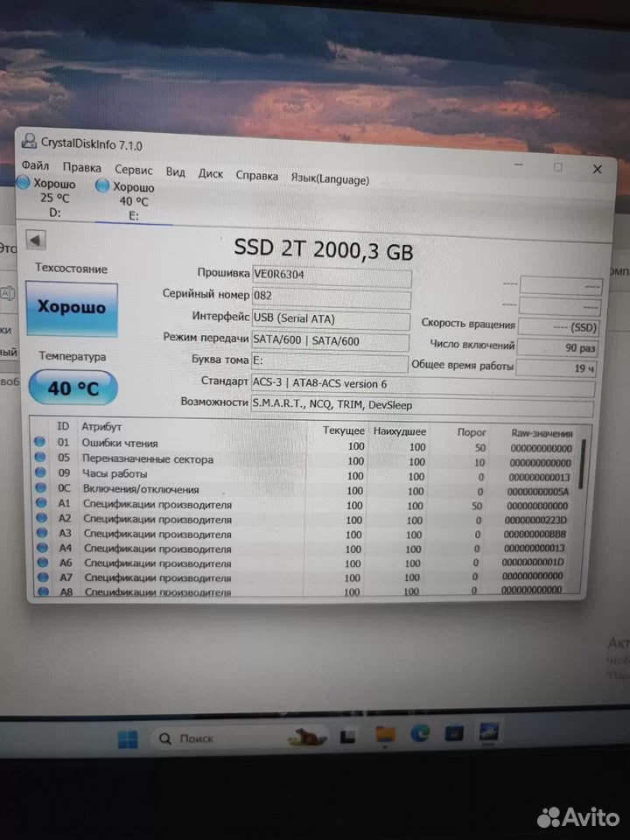Select the Часы работы row
630x840 pixels.
coord(305,474)
